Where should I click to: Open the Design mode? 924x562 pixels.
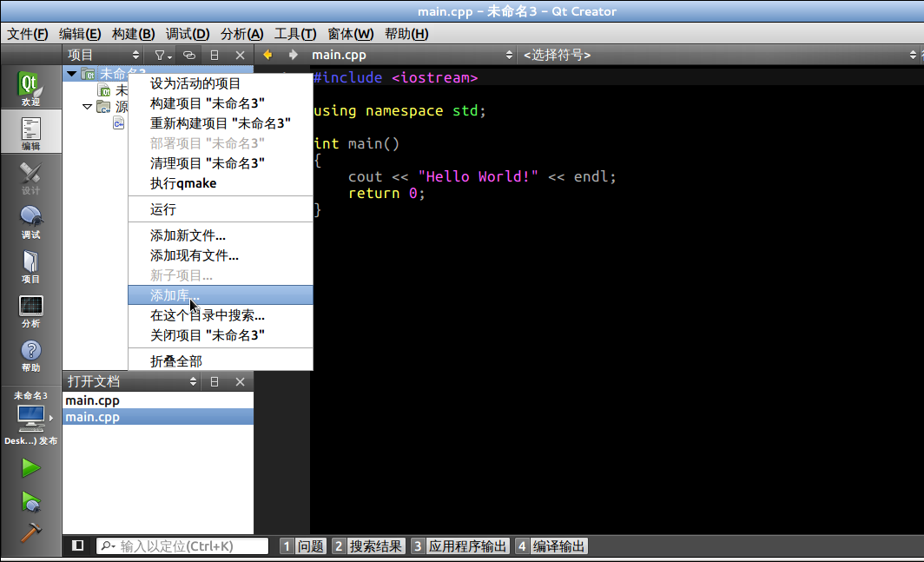30,177
